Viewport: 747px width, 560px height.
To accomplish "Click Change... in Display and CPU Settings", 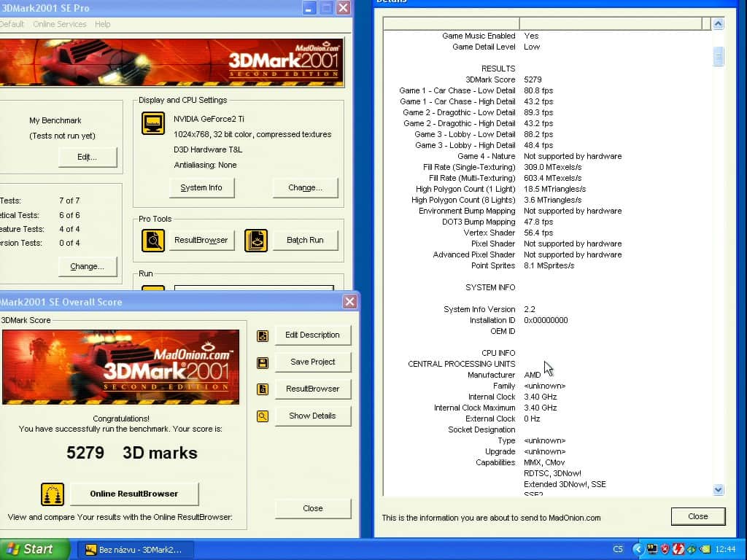I will click(306, 187).
